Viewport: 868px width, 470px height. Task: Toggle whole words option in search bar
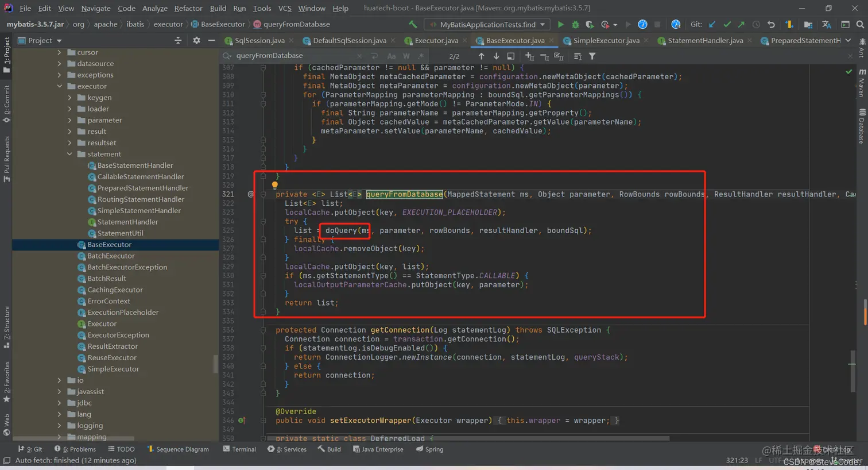[x=406, y=56]
